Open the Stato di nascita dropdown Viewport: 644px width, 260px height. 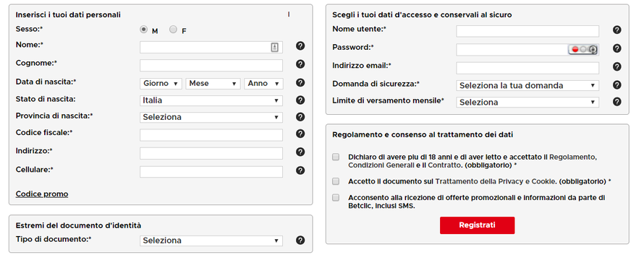[211, 100]
